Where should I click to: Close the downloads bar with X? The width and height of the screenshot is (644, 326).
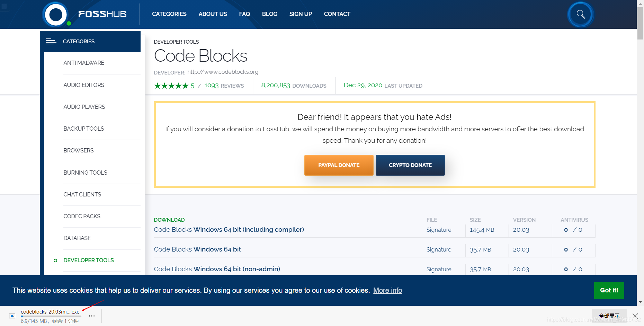pos(635,316)
